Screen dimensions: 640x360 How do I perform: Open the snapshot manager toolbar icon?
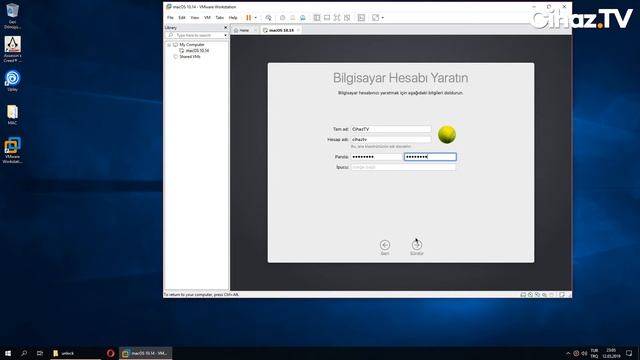tap(302, 18)
